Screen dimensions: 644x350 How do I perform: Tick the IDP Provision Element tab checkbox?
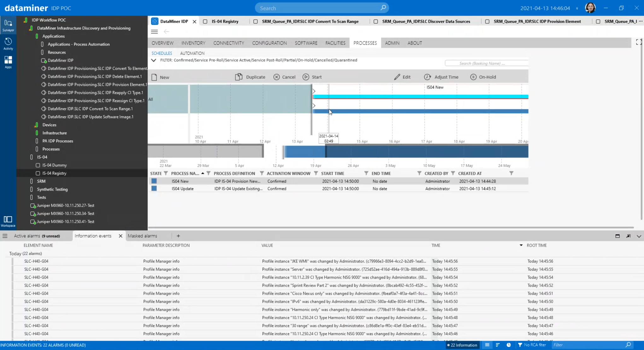point(487,21)
